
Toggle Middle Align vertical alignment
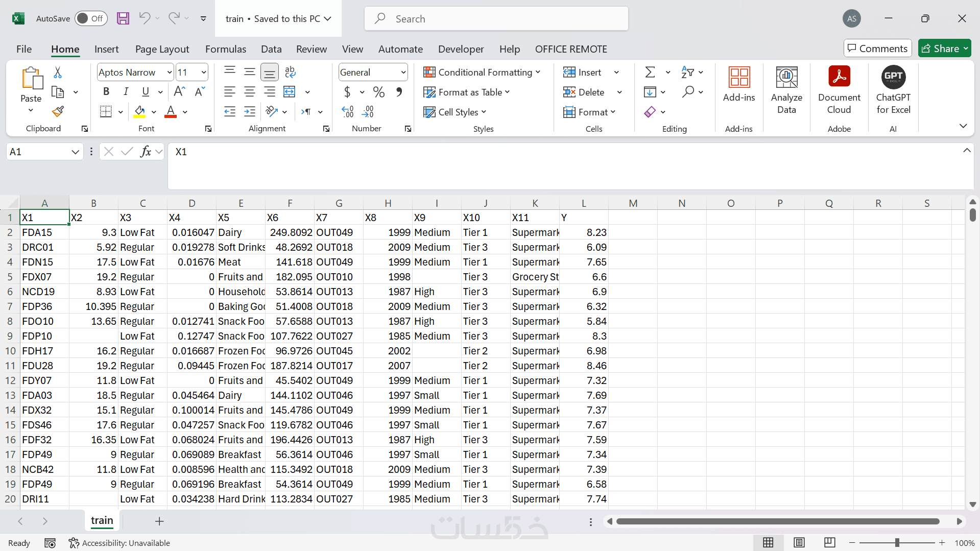[x=250, y=72]
